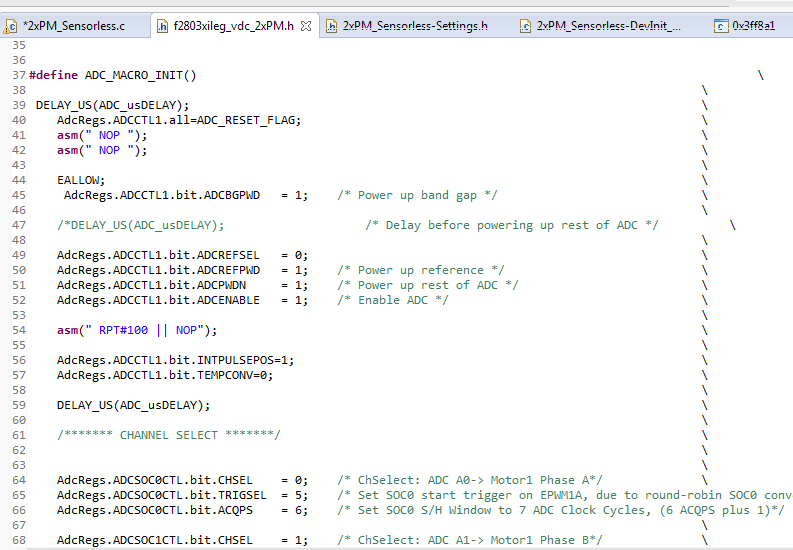Click 'AdcRegs.ADCCTL1.bit.TEMPCONV=0;' line
This screenshot has width=793, height=550.
click(x=165, y=375)
